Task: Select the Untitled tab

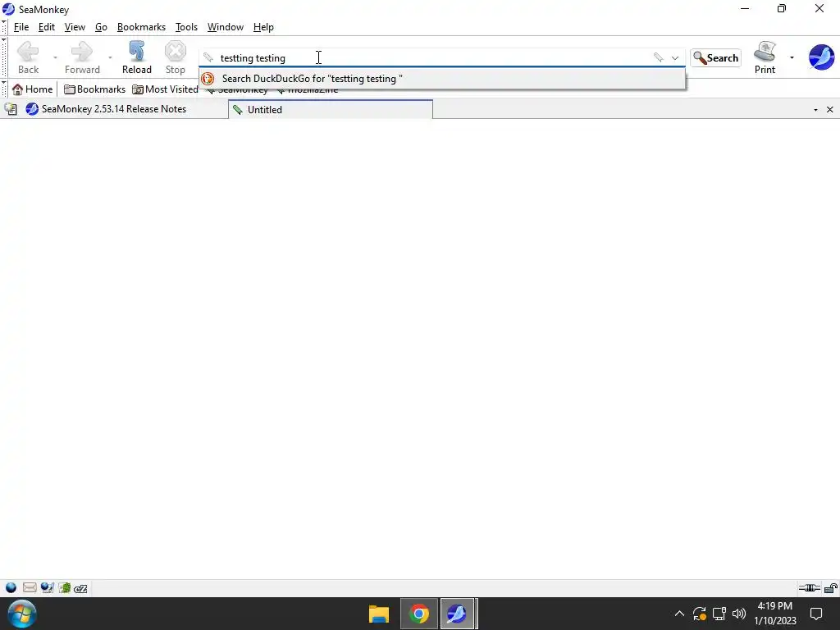Action: pyautogui.click(x=330, y=109)
